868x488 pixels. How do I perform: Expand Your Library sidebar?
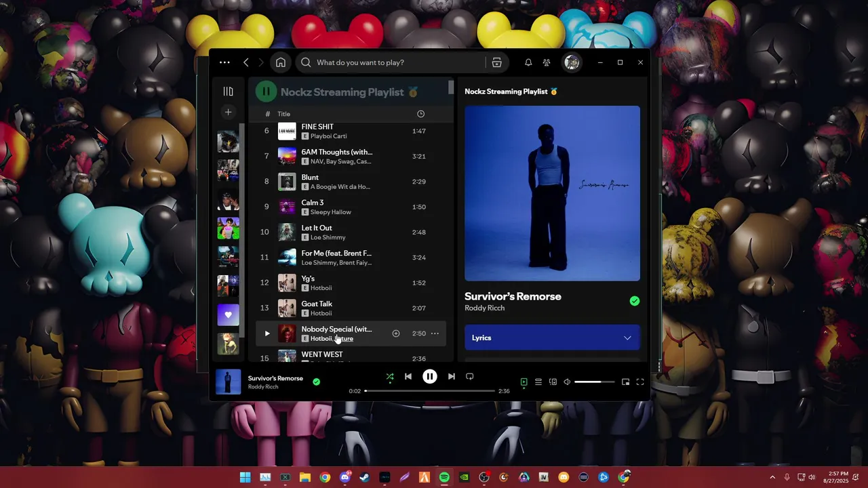point(228,91)
